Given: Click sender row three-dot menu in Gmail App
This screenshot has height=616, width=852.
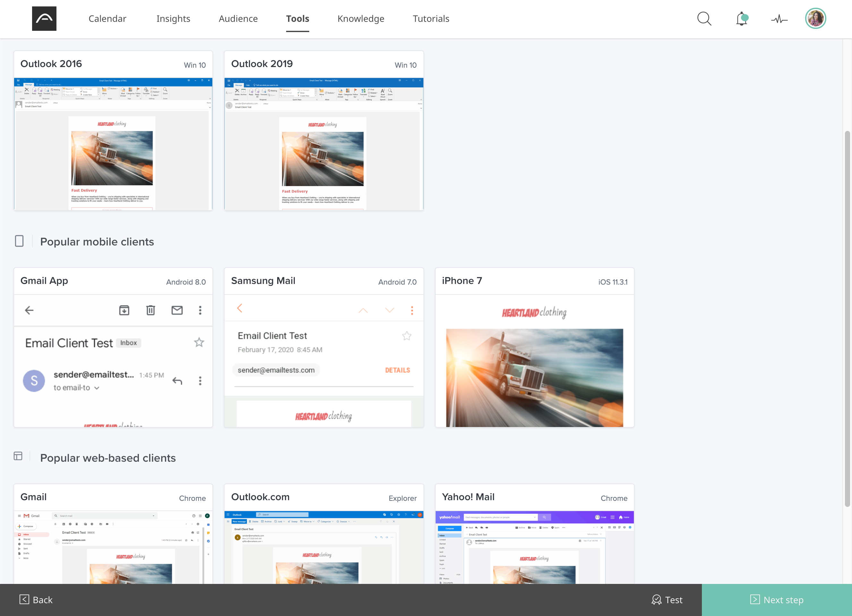Looking at the screenshot, I should pos(200,381).
